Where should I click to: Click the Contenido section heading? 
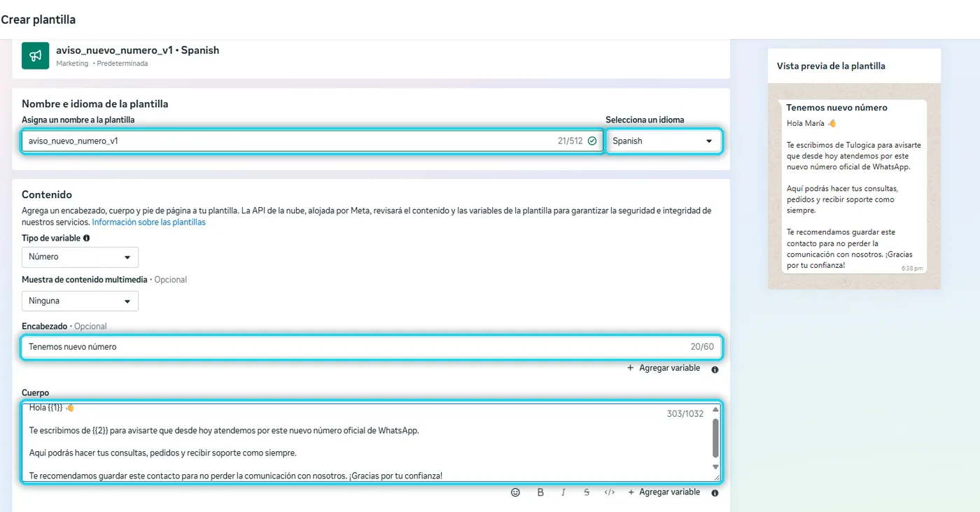[47, 194]
